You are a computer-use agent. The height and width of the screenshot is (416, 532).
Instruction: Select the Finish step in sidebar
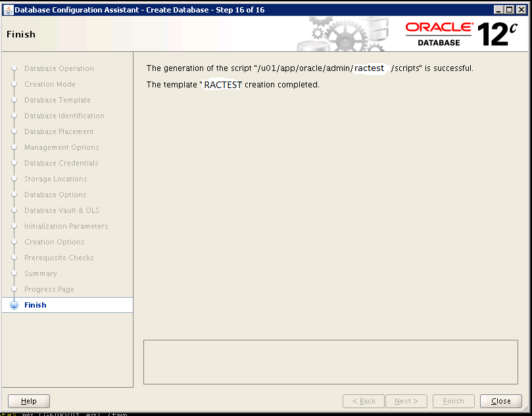pos(36,305)
